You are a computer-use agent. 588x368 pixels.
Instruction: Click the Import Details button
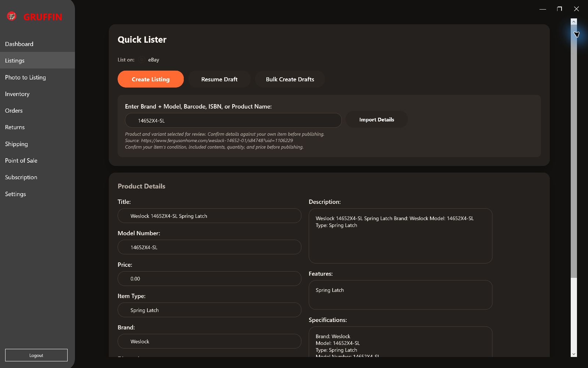click(377, 120)
